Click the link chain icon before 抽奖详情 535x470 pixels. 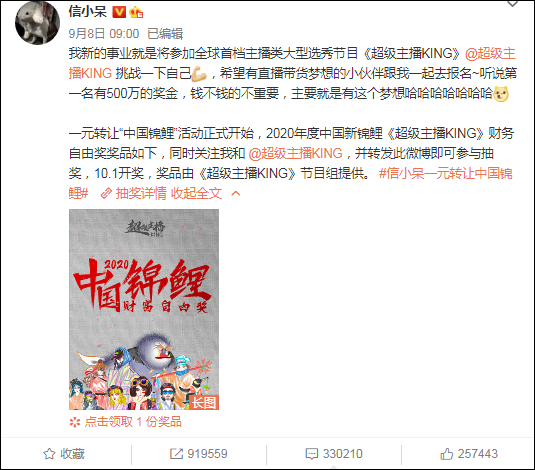pyautogui.click(x=106, y=194)
